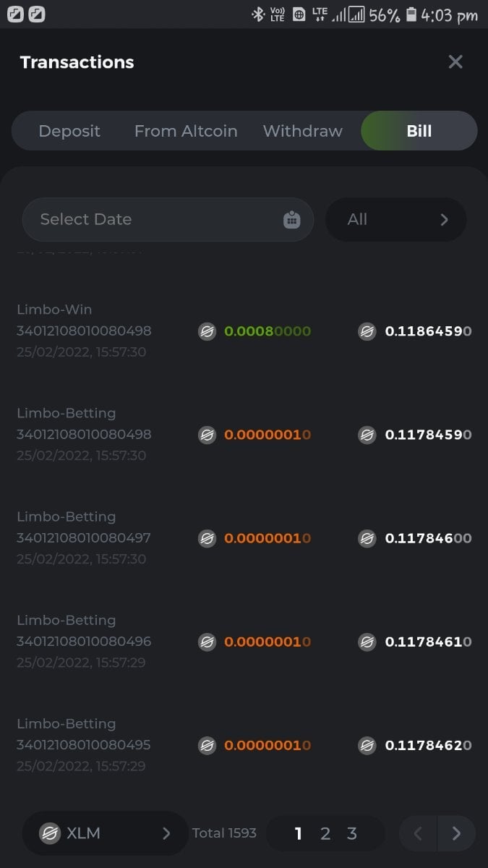The image size is (488, 868).
Task: Click the XLM icon next to balance 0.11784620
Action: (x=367, y=746)
